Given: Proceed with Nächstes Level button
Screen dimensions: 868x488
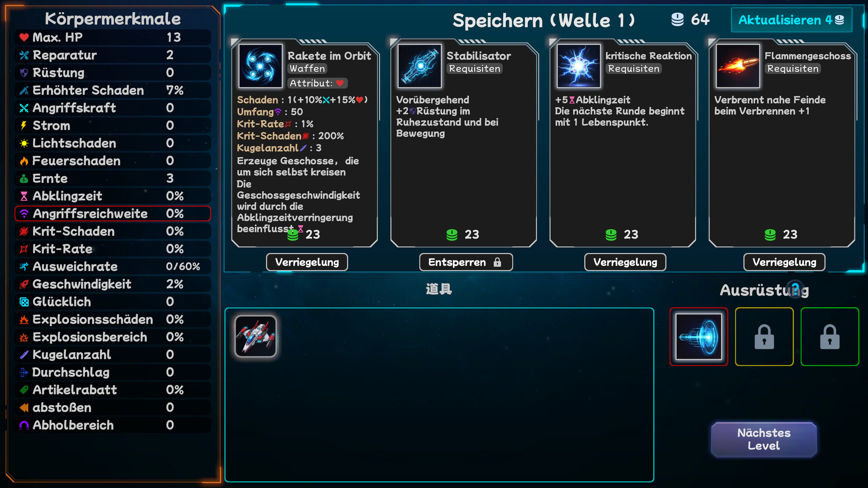Looking at the screenshot, I should pyautogui.click(x=764, y=439).
